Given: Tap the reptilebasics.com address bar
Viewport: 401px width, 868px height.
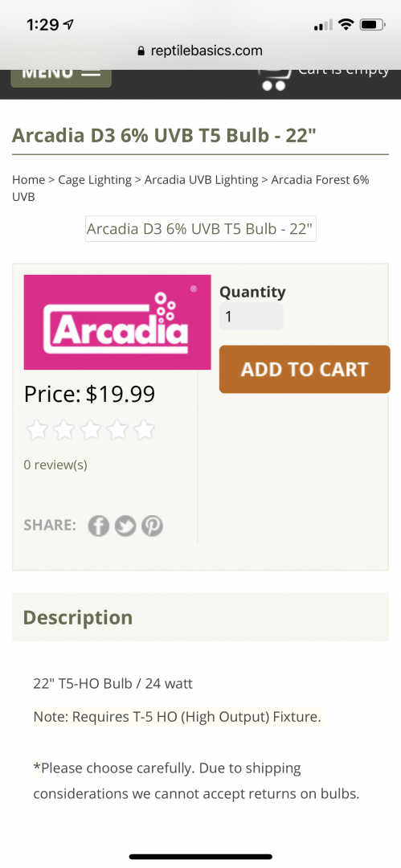Looking at the screenshot, I should point(201,51).
